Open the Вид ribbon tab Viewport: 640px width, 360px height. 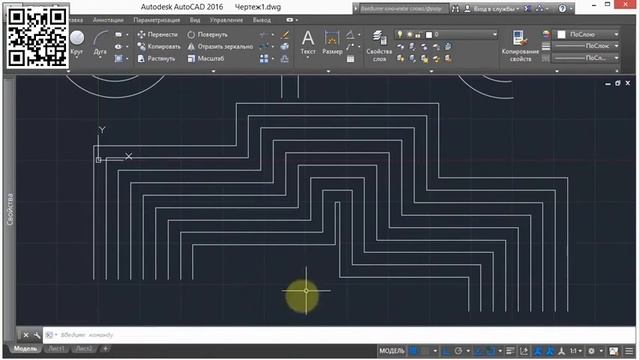[x=195, y=20]
